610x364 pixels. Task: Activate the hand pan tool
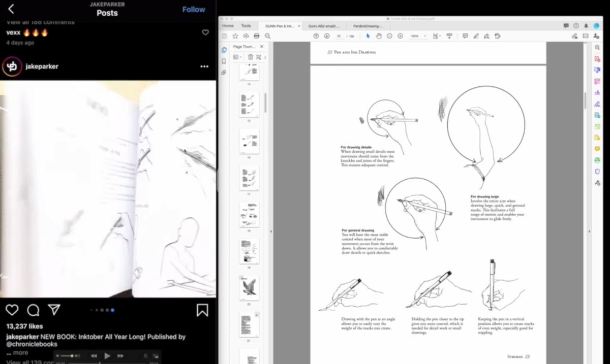(x=379, y=36)
